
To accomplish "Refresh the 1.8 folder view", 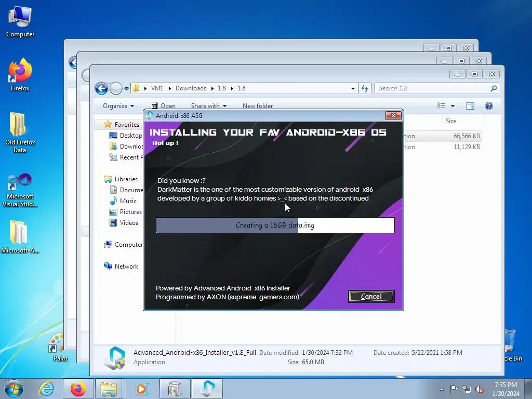I will click(365, 88).
